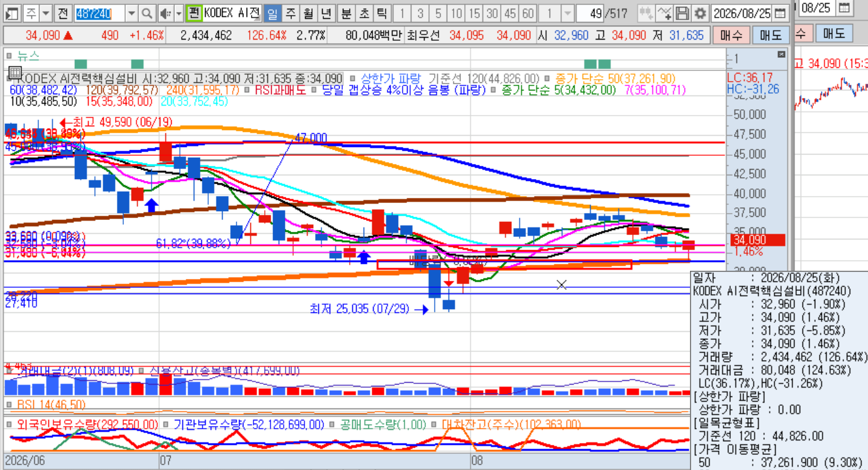Viewport: 868px width, 470px height.
Task: Toggle the 외국인보유수량 indicator marker
Action: pos(10,425)
